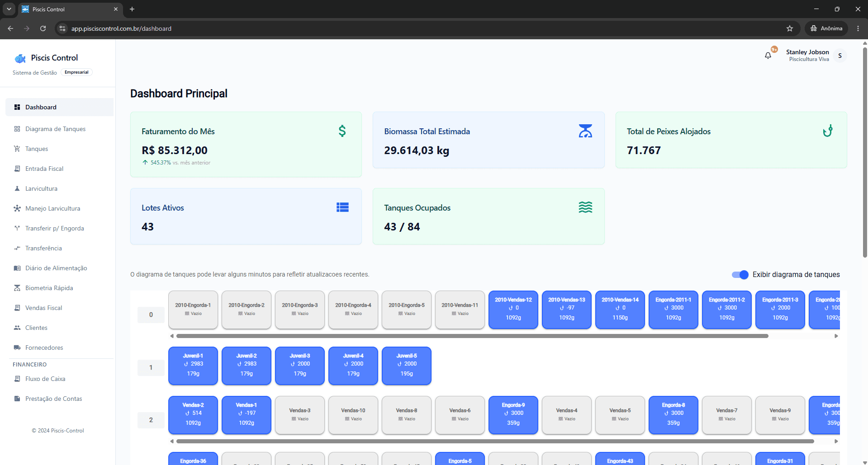Open the notifications bell

tap(768, 56)
